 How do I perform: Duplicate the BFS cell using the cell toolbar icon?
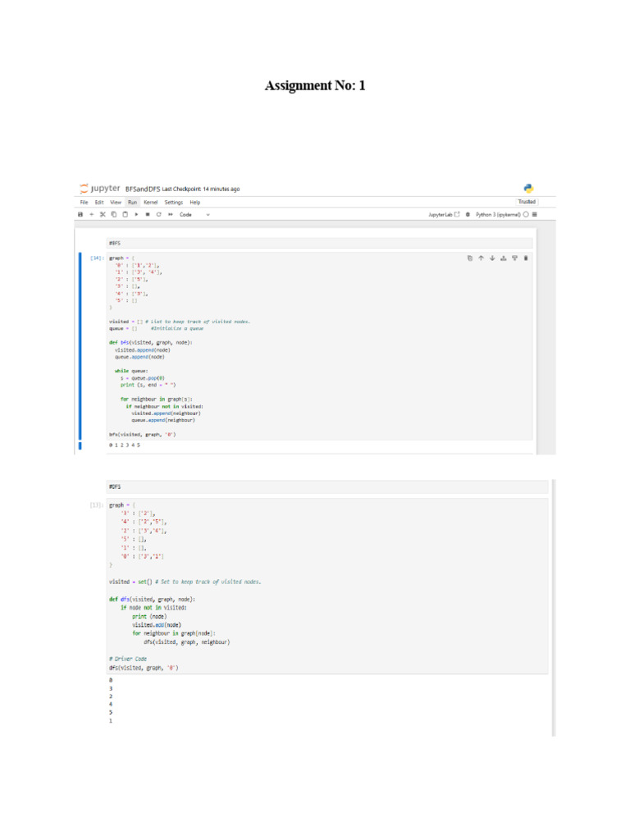click(x=470, y=258)
